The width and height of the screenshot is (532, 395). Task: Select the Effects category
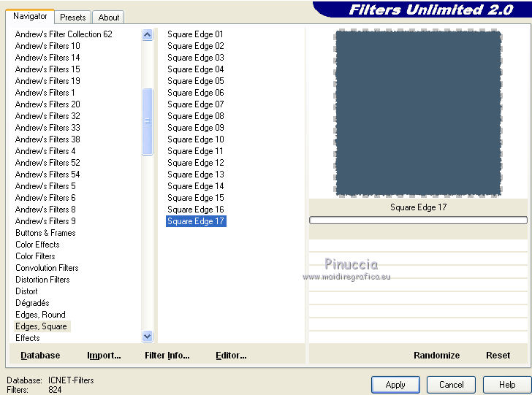[28, 338]
